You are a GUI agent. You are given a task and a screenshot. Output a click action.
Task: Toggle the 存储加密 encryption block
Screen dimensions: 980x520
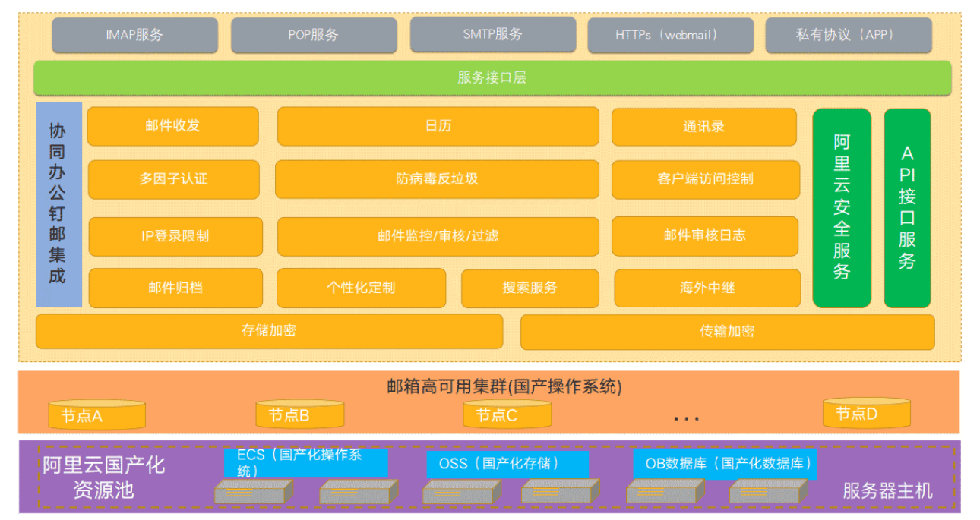pyautogui.click(x=267, y=331)
